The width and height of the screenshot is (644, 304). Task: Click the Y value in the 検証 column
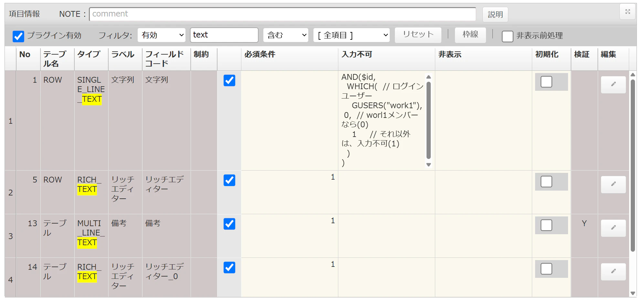point(584,223)
